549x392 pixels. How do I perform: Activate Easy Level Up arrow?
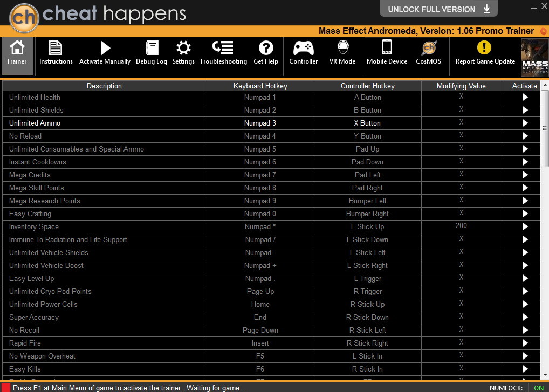pos(525,279)
